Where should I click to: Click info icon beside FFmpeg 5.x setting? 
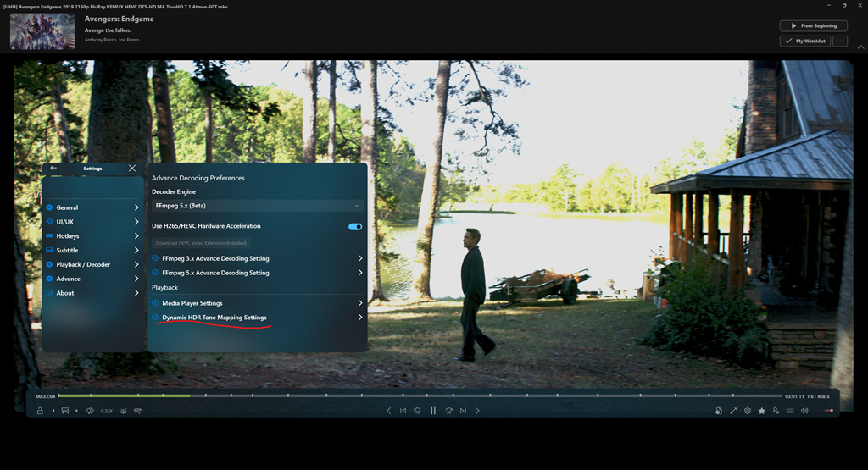pyautogui.click(x=155, y=273)
